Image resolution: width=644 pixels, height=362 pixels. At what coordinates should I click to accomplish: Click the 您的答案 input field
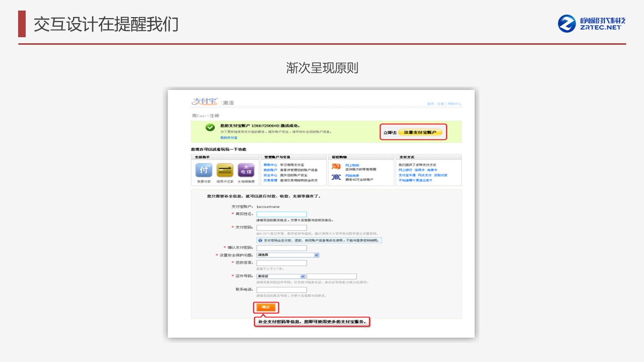[281, 263]
